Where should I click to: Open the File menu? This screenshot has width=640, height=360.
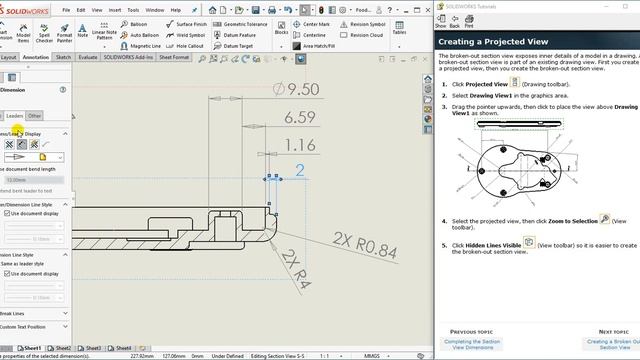click(66, 10)
